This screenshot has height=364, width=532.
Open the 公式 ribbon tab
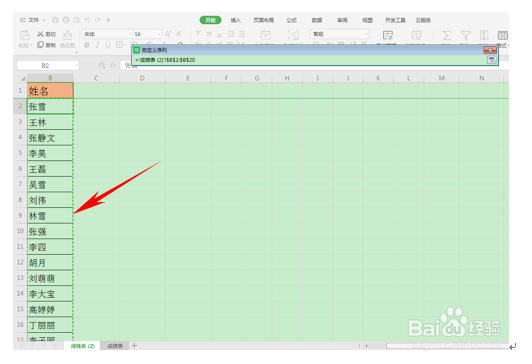point(291,20)
